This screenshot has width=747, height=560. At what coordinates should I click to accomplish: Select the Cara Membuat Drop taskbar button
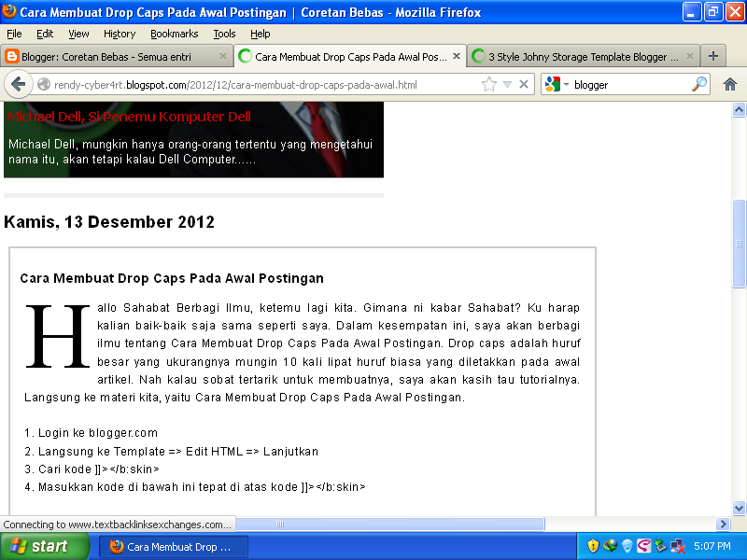pos(174,547)
